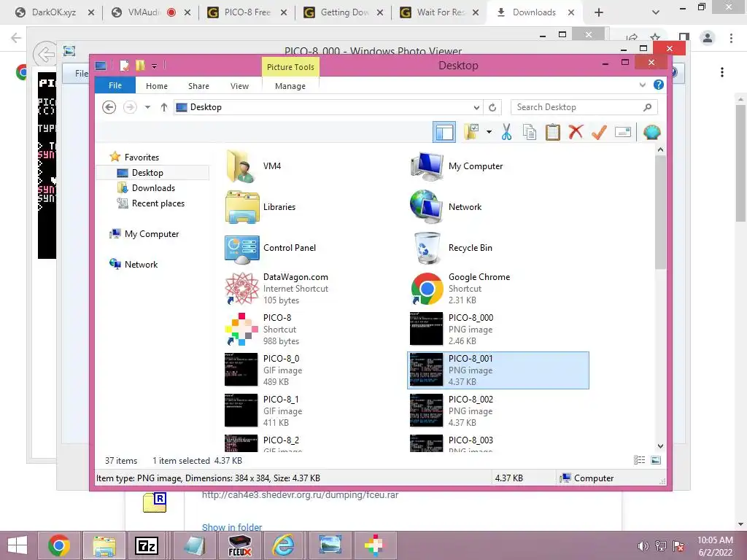
Task: Open the Manage ribbon tab
Action: [x=290, y=86]
